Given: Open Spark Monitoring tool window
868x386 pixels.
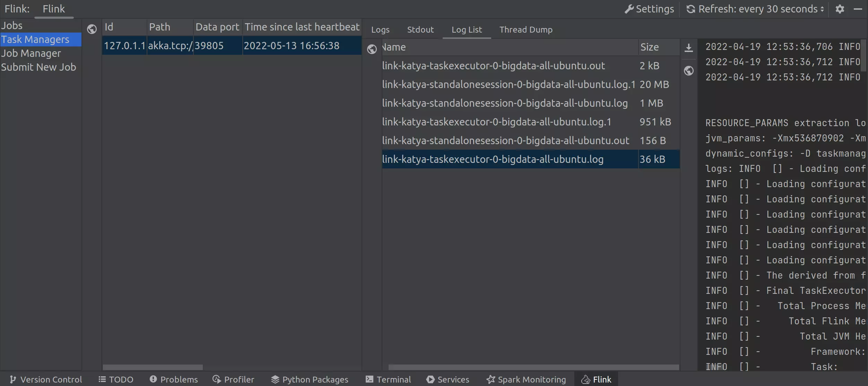Looking at the screenshot, I should [x=526, y=379].
